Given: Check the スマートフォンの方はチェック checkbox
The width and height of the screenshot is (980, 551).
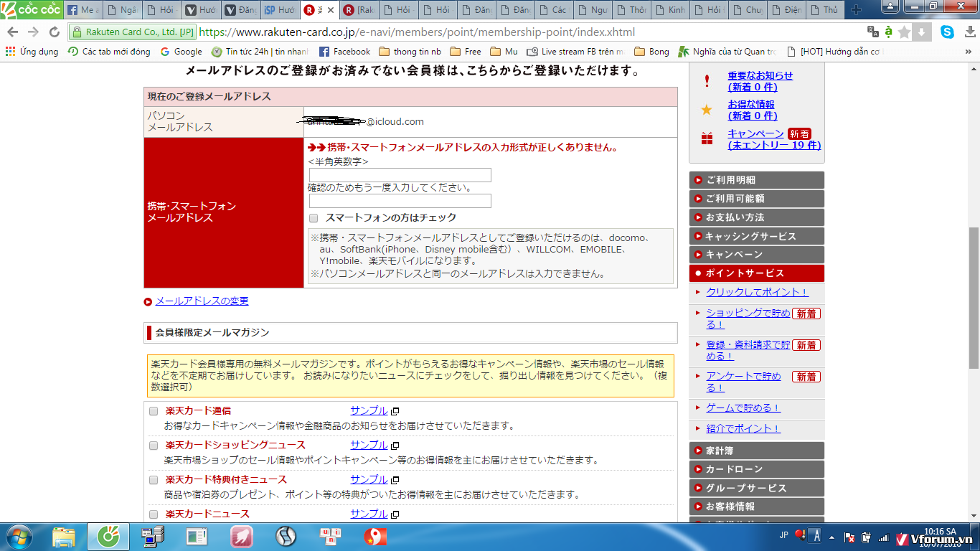Looking at the screenshot, I should click(314, 217).
